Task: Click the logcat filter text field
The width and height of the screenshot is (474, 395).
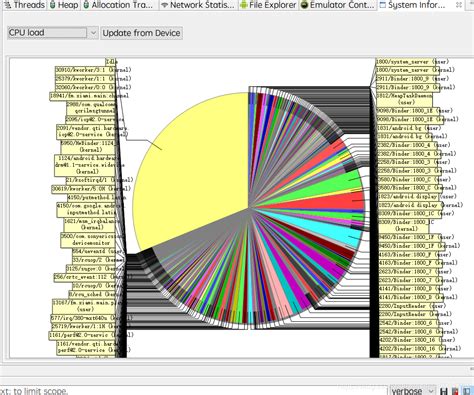Action: pos(193,391)
